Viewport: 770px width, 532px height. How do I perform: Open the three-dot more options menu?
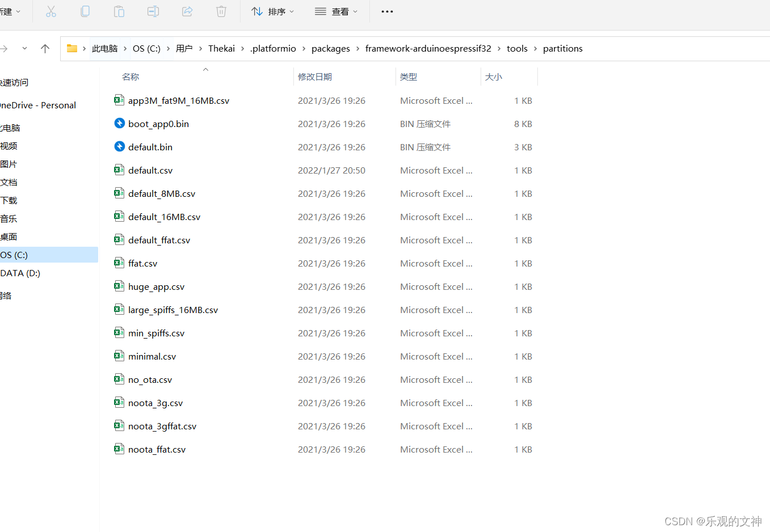(387, 11)
